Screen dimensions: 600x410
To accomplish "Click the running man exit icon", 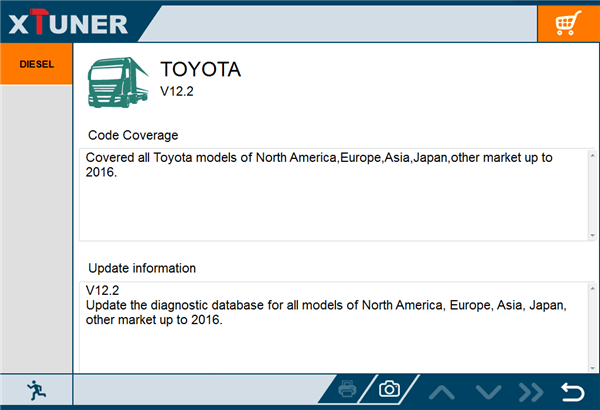I will 36,389.
